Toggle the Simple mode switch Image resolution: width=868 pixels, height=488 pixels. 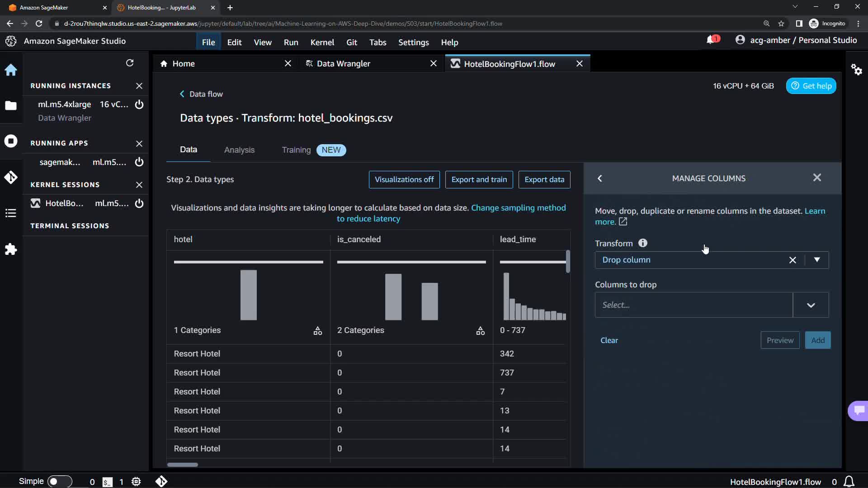[59, 481]
